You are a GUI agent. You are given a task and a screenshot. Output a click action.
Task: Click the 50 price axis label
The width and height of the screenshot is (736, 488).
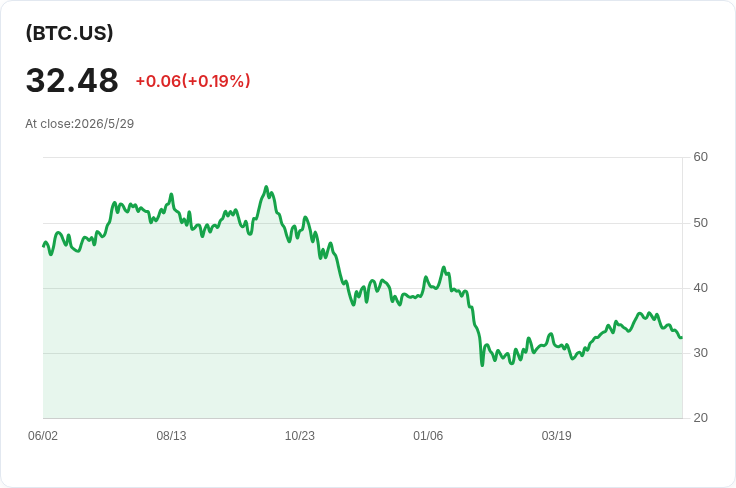click(700, 223)
